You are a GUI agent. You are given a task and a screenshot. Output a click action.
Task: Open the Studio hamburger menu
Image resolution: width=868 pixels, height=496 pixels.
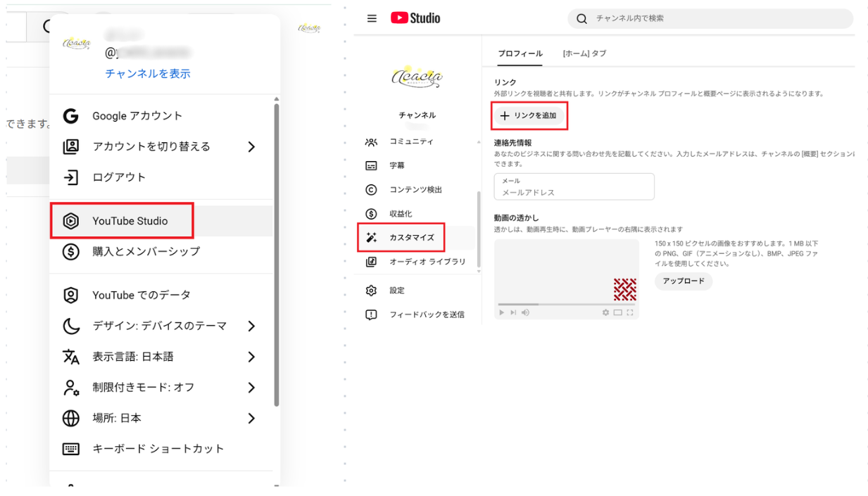372,18
